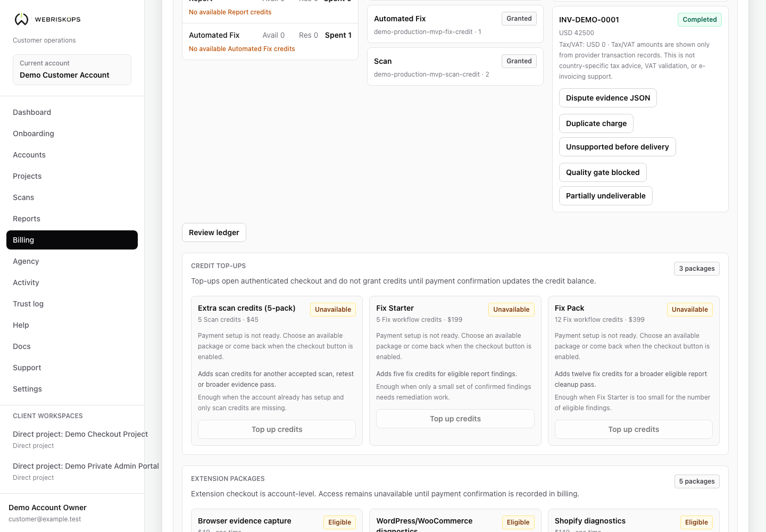The width and height of the screenshot is (766, 532).
Task: Click the EXTENSION PACKAGES heading
Action: click(228, 479)
